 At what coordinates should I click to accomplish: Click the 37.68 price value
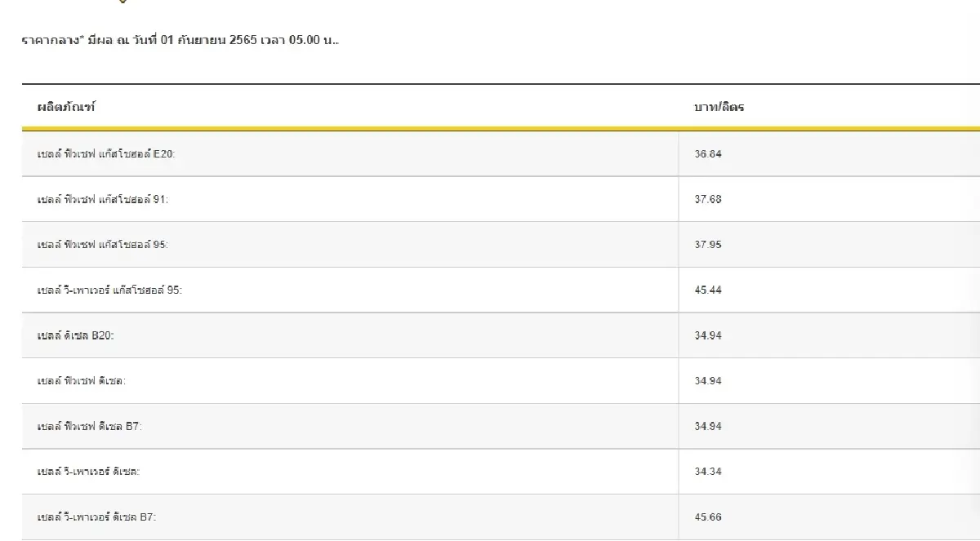click(x=708, y=199)
